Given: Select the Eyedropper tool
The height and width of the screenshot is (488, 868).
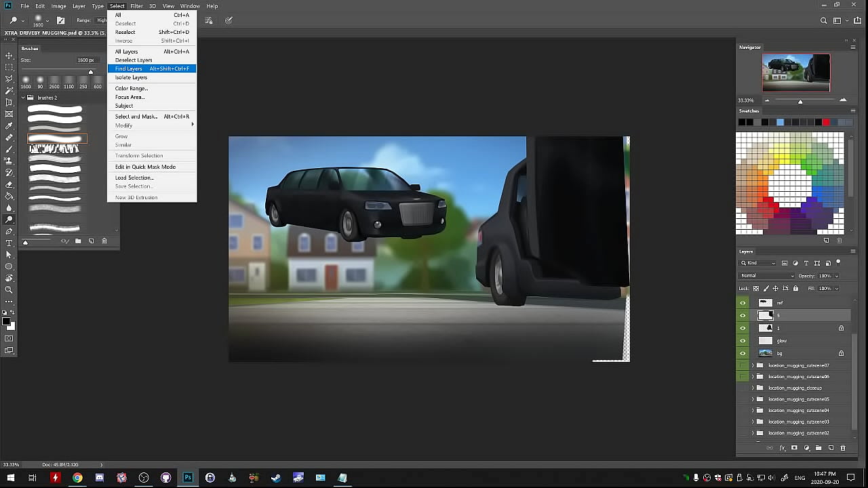Looking at the screenshot, I should click(9, 125).
